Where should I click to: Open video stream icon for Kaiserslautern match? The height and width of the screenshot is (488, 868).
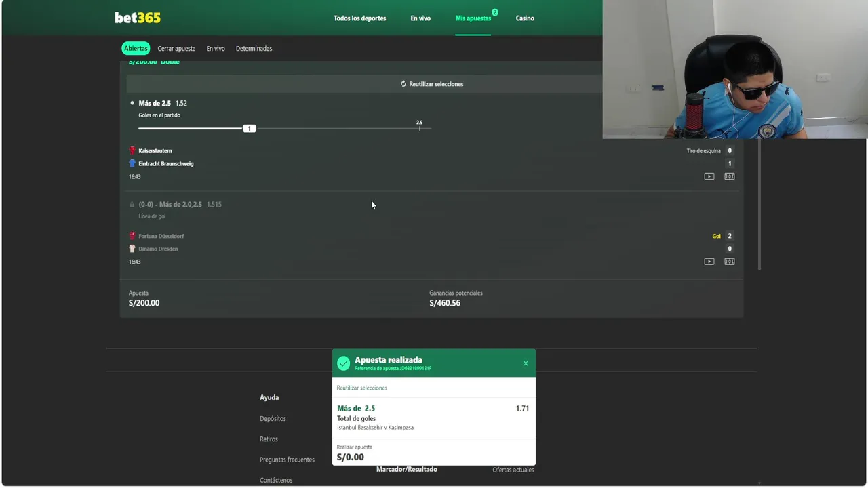tap(709, 176)
